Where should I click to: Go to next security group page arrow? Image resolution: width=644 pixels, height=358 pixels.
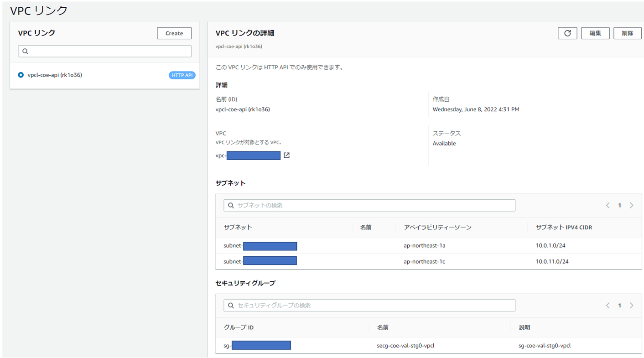point(631,306)
